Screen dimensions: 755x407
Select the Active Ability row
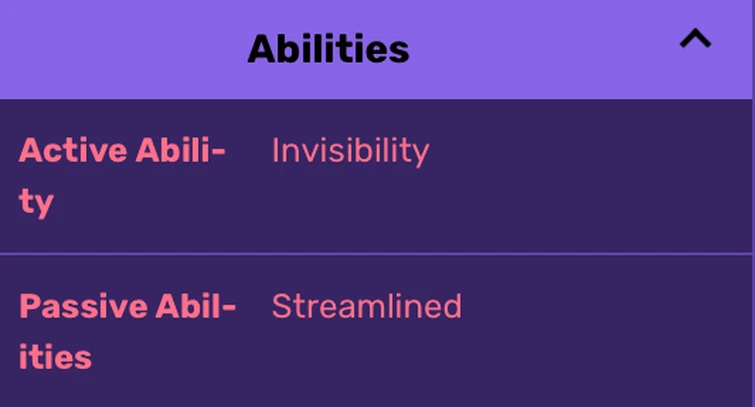[x=376, y=176]
